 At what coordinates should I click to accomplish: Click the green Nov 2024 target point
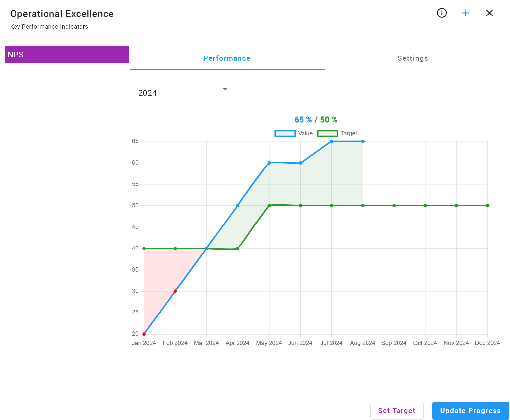click(456, 206)
